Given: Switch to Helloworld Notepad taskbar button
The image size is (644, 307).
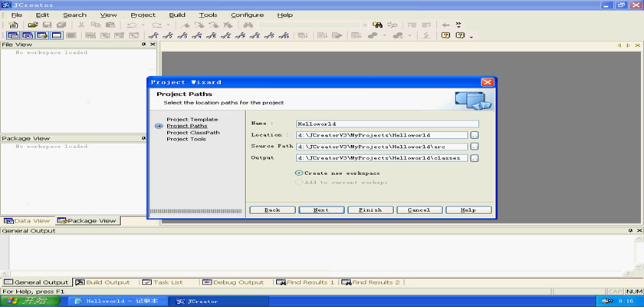Looking at the screenshot, I should coord(119,302).
